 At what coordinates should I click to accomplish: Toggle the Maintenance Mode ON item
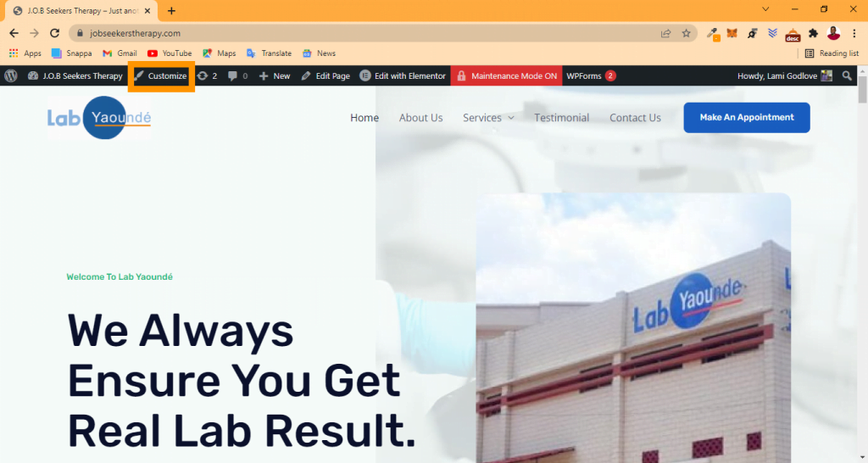pos(507,75)
